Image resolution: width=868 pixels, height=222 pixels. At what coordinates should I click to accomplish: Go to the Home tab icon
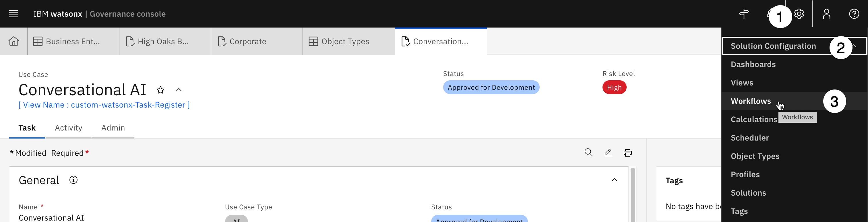click(14, 41)
